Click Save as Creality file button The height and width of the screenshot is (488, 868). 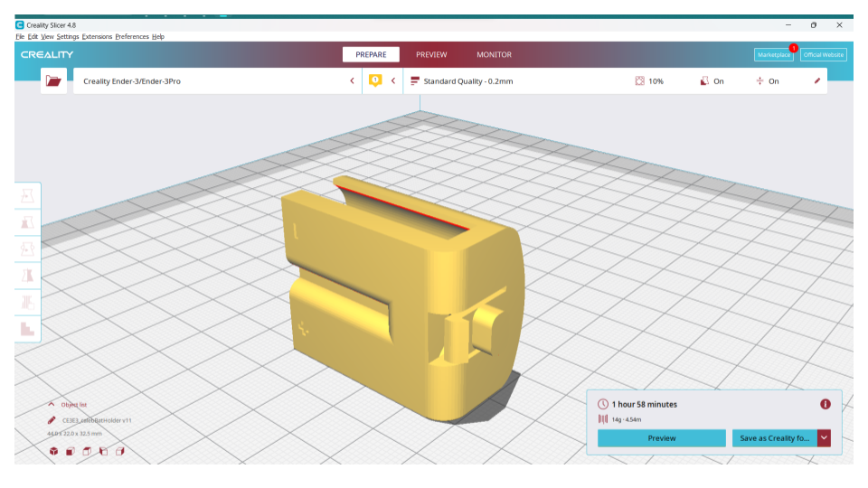(775, 438)
